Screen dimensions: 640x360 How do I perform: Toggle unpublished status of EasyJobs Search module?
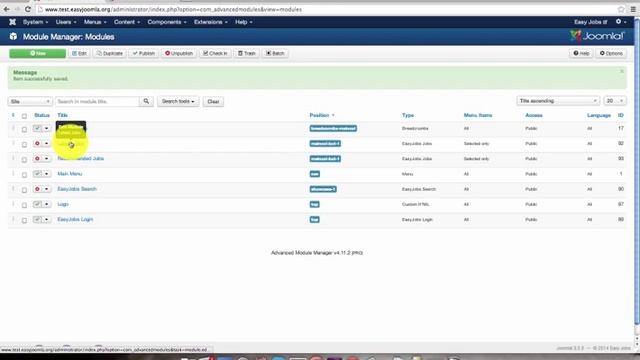[x=38, y=189]
